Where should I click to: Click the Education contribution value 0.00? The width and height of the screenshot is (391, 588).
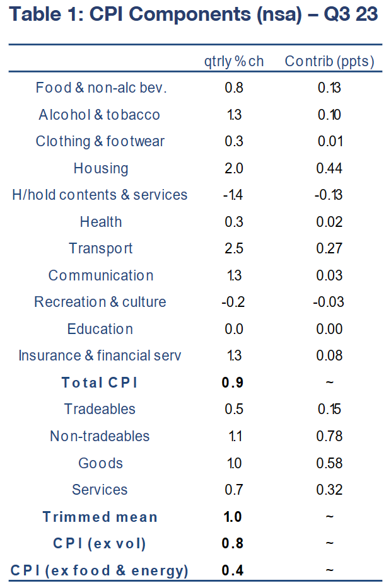(329, 329)
